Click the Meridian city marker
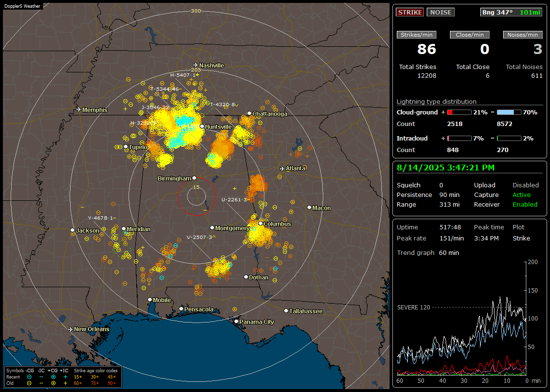This screenshot has height=392, width=550. (x=124, y=229)
